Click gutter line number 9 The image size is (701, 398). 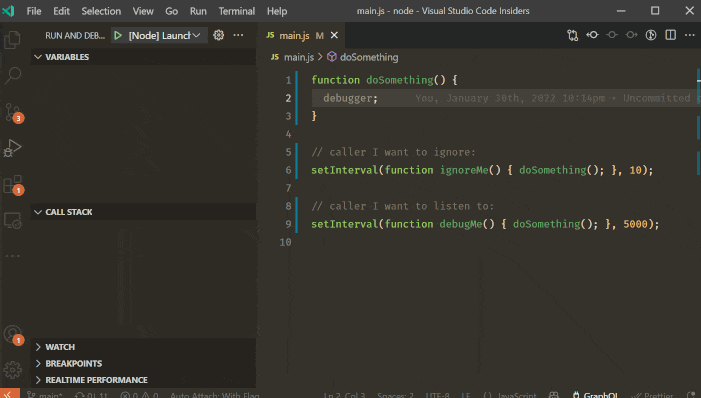pyautogui.click(x=288, y=224)
